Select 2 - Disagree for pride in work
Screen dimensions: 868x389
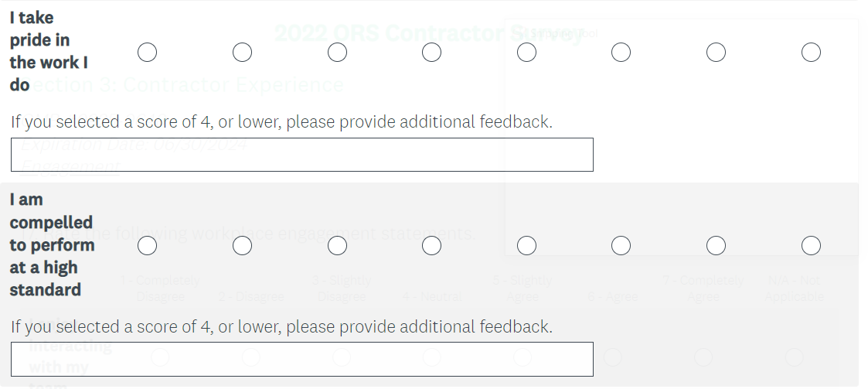242,53
